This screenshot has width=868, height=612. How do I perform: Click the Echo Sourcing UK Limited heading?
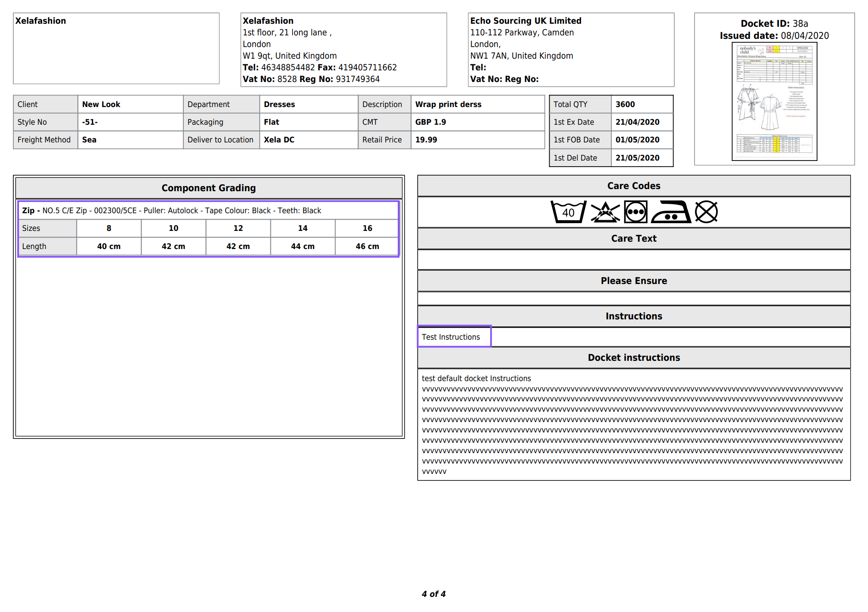tap(525, 21)
